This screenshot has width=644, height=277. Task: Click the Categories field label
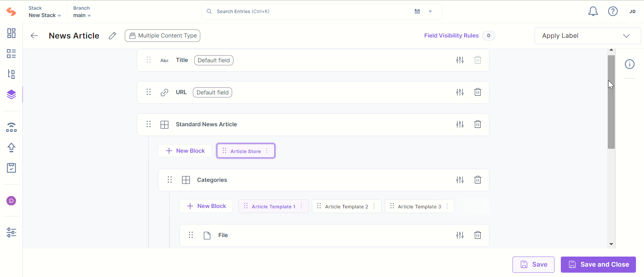(x=212, y=180)
